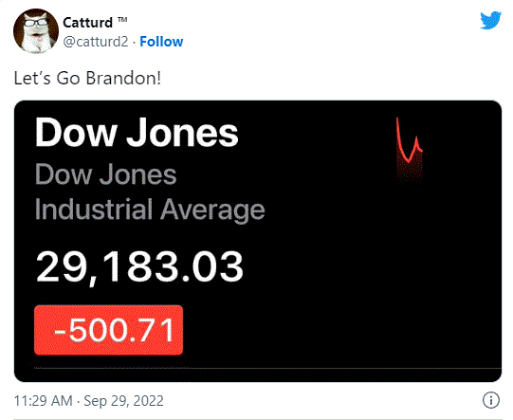Select the 29,183.03 index value
Screen dimensions: 513x420
click(x=139, y=266)
